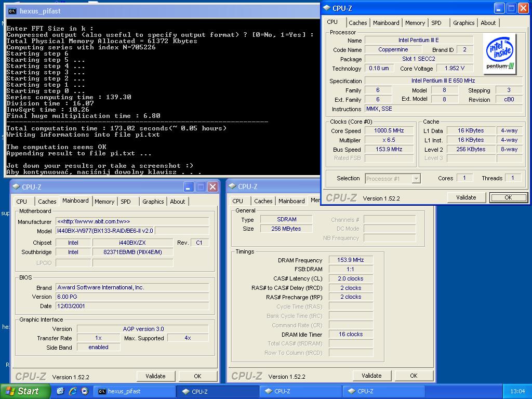
Task: Click the DRAM Frequency 153.9 MHz value
Action: [x=351, y=260]
